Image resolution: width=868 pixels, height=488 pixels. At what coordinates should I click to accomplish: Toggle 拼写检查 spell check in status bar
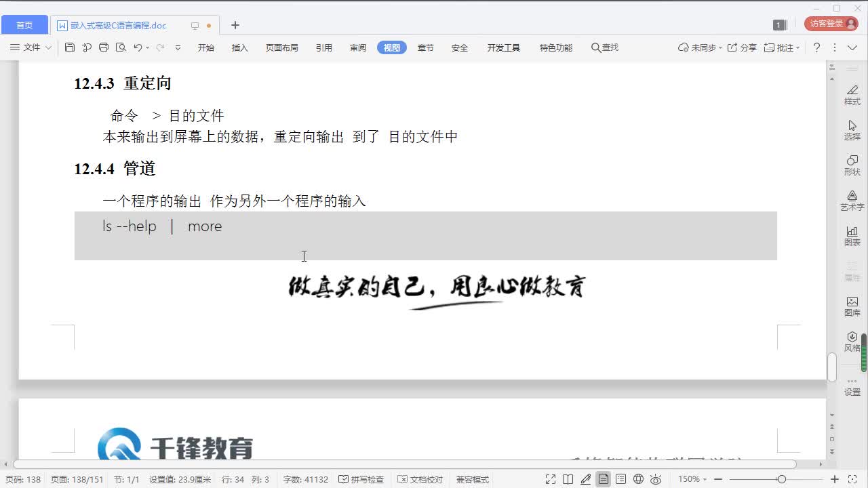tap(361, 479)
